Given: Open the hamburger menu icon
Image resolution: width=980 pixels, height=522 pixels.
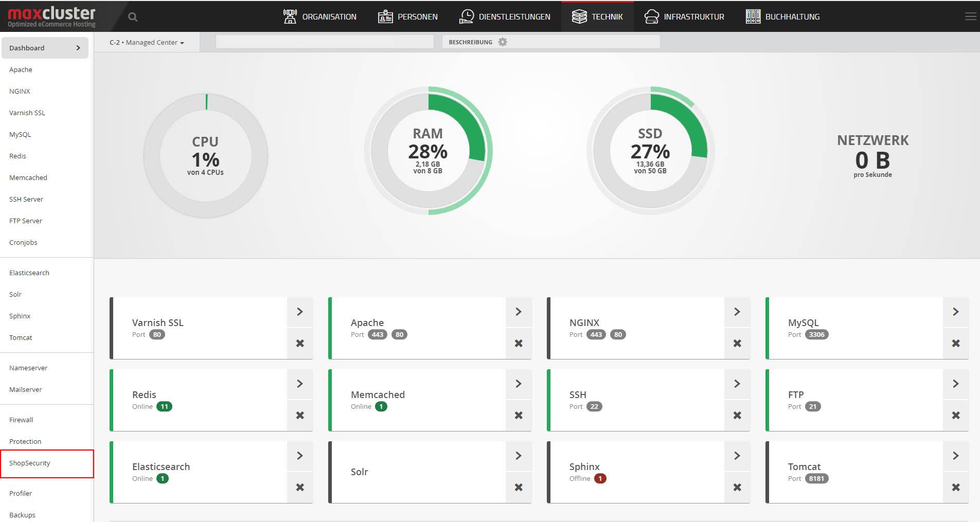Looking at the screenshot, I should (970, 16).
